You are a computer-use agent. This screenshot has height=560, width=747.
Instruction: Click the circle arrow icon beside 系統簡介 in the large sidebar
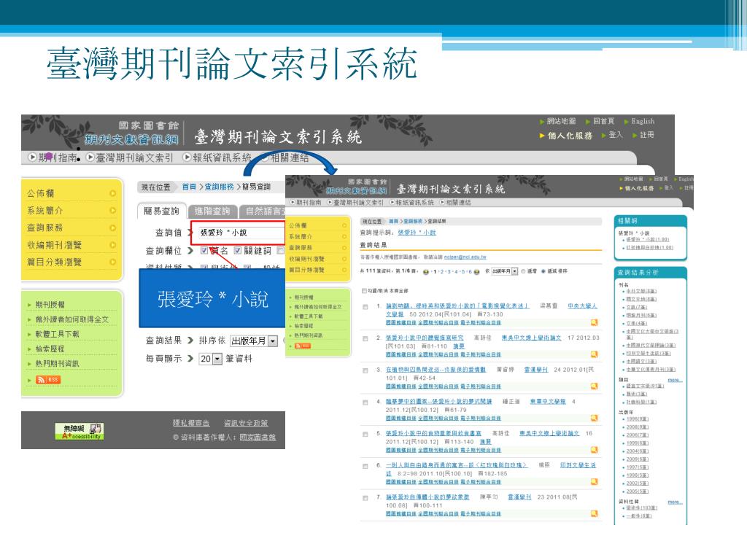tap(113, 211)
